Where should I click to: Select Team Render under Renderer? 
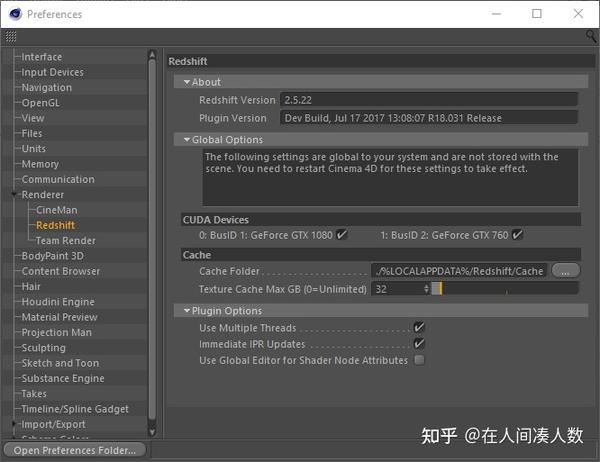point(65,240)
